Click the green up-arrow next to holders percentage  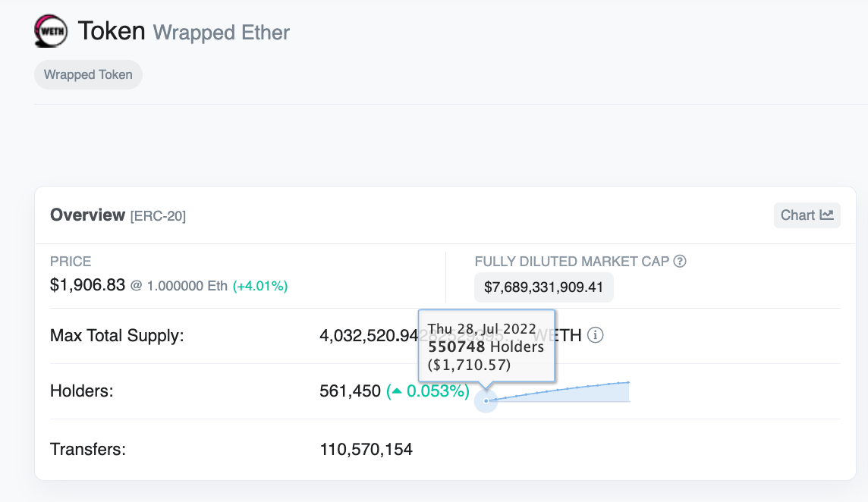pos(396,391)
